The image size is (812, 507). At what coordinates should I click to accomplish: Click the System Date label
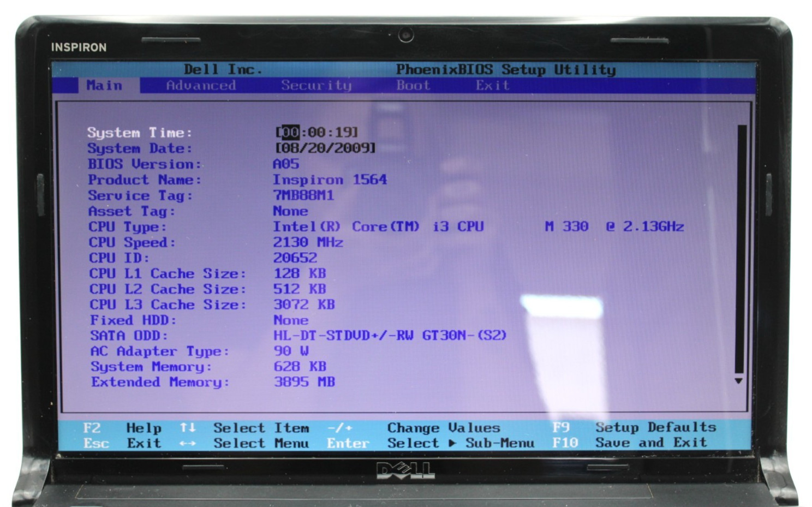[140, 148]
